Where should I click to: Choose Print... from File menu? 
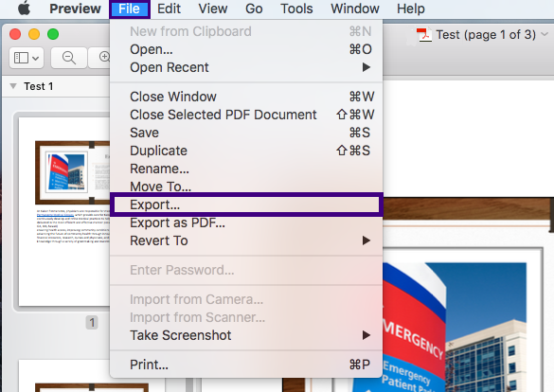(246, 365)
